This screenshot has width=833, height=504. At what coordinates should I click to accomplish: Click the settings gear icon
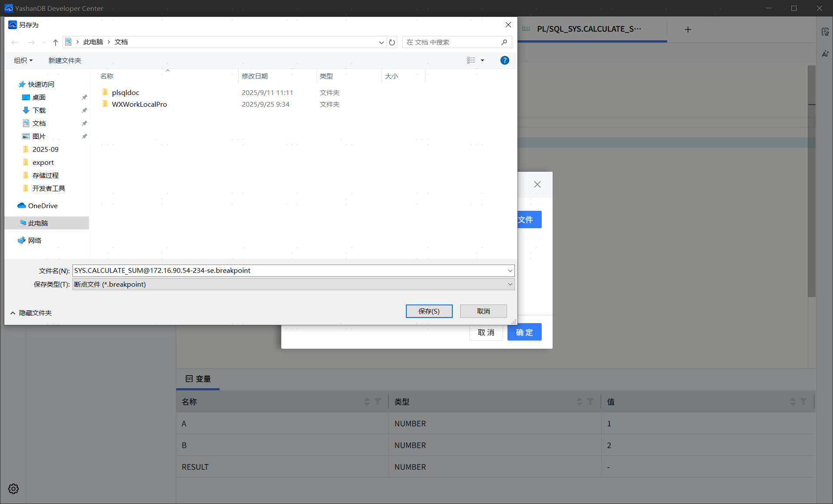coord(13,489)
